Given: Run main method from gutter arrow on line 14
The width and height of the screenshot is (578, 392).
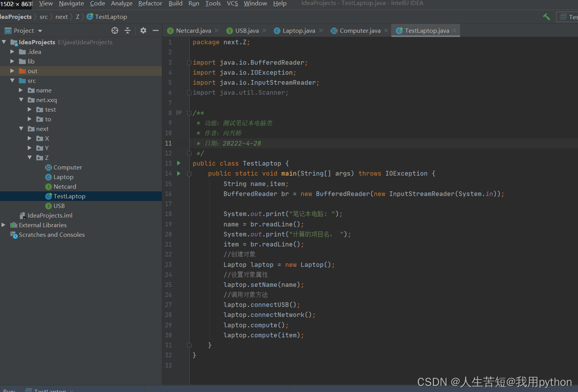Looking at the screenshot, I should click(x=179, y=173).
